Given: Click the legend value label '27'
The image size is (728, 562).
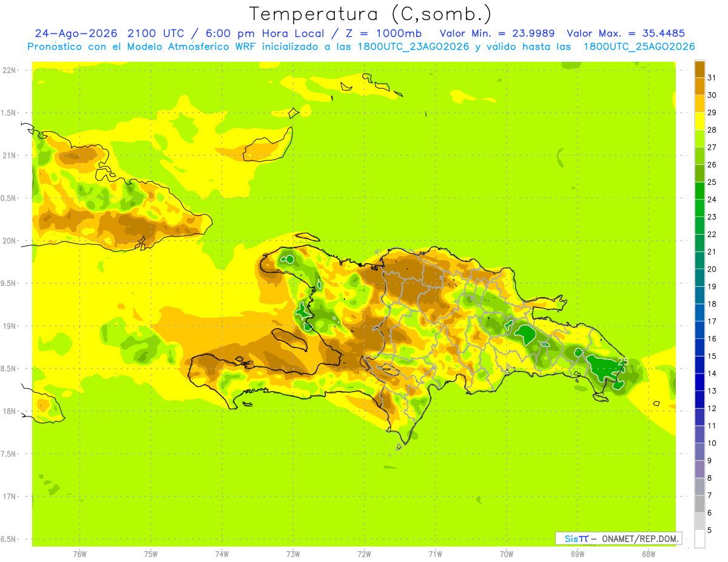Looking at the screenshot, I should (712, 147).
